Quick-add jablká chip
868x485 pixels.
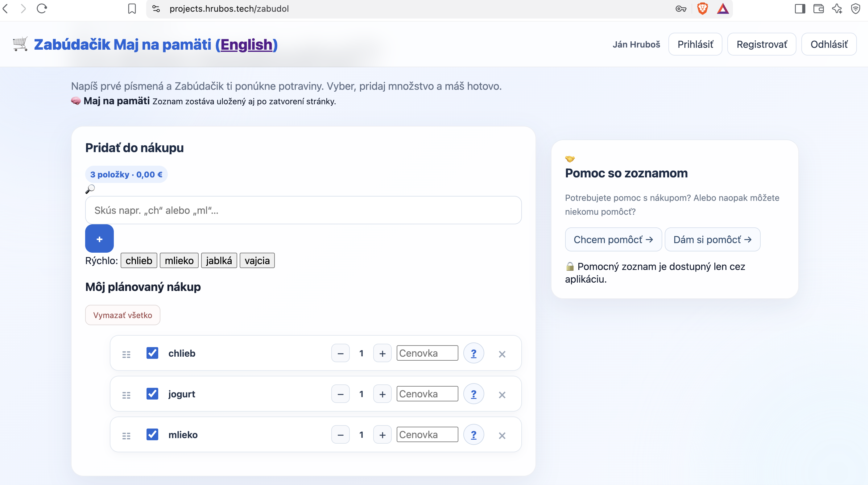click(x=219, y=260)
